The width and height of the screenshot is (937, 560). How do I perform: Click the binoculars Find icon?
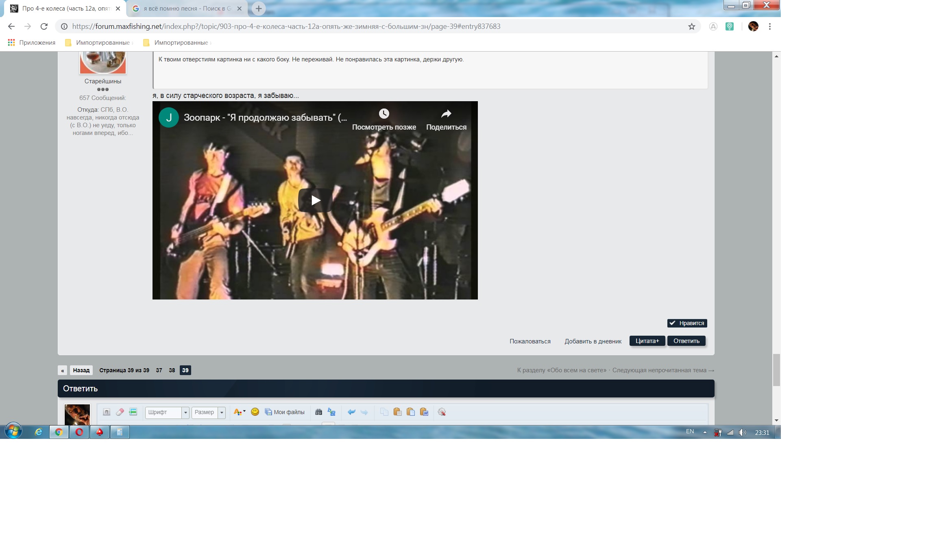(318, 412)
